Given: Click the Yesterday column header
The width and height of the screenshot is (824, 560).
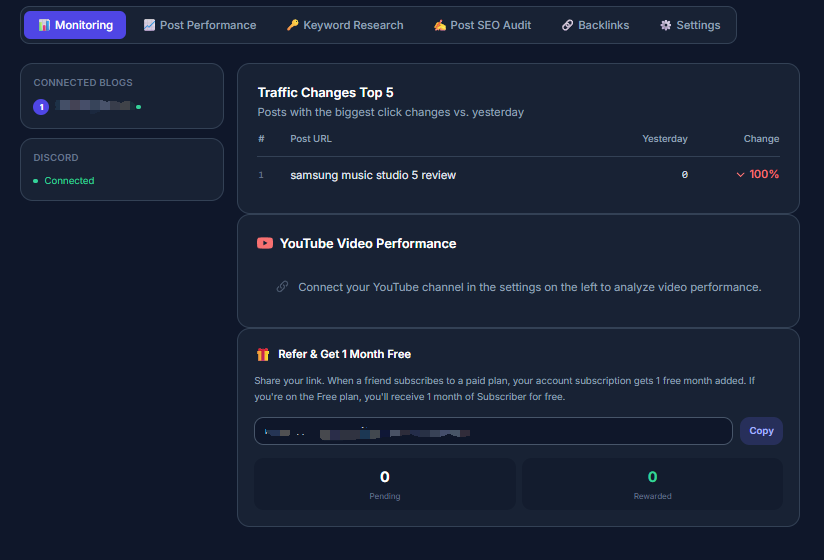Looking at the screenshot, I should click(x=665, y=139).
